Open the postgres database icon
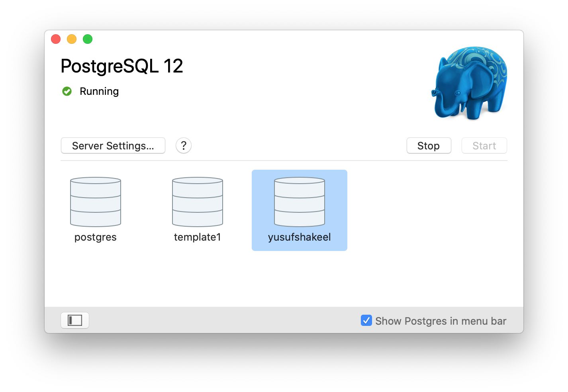Image resolution: width=568 pixels, height=392 pixels. click(95, 202)
